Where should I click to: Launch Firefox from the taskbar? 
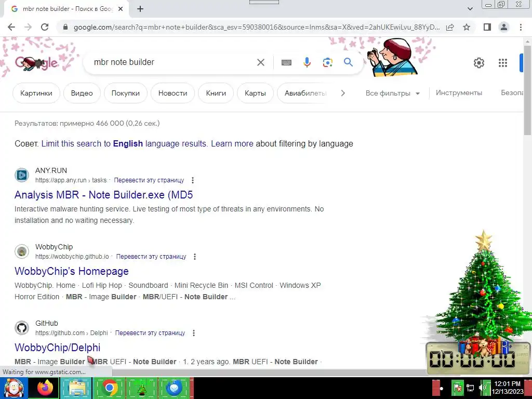tap(45, 388)
